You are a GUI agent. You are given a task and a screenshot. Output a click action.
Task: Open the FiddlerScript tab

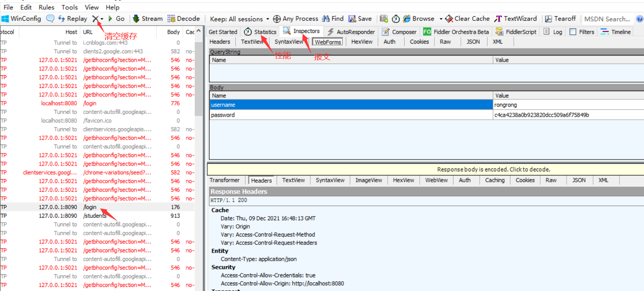(516, 32)
